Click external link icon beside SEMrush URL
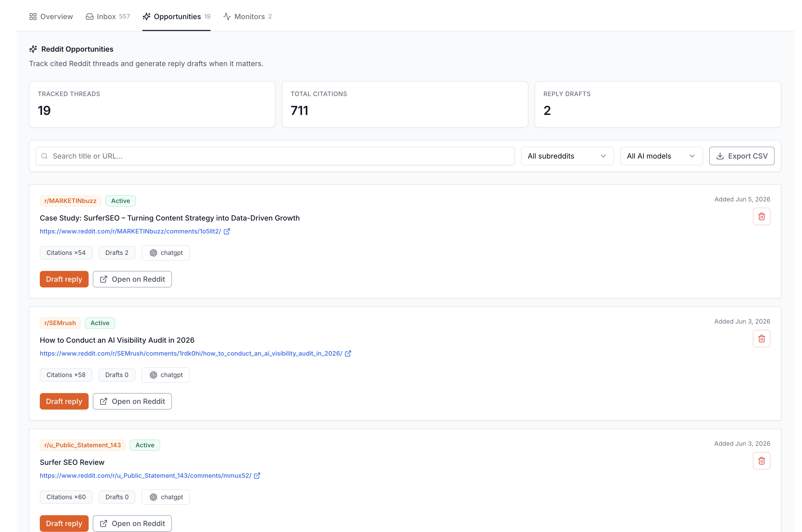This screenshot has height=532, width=802. [x=348, y=354]
